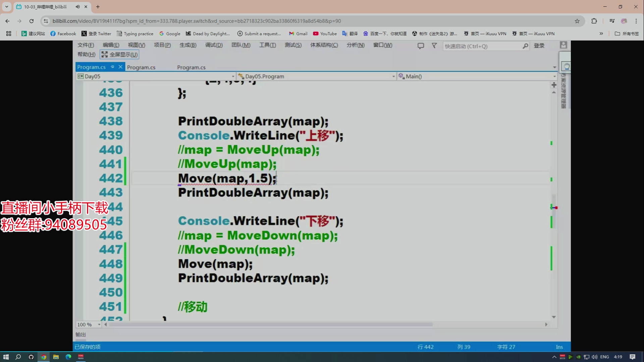The image size is (644, 362).
Task: Open the 输出 output panel tab
Action: [80, 335]
